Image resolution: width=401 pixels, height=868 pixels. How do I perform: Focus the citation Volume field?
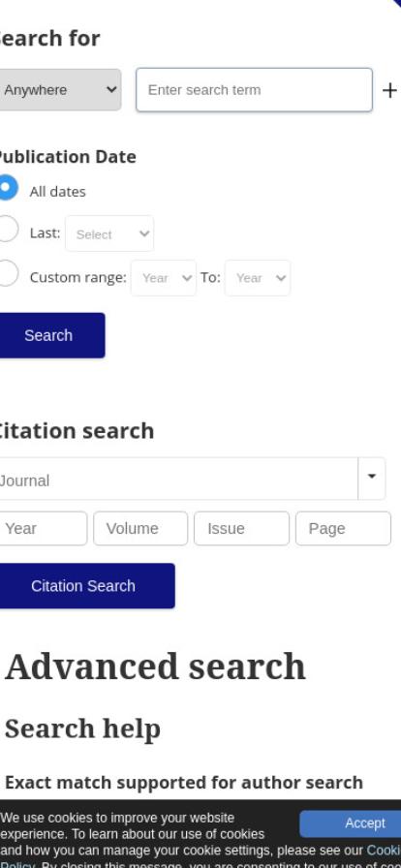(x=140, y=529)
